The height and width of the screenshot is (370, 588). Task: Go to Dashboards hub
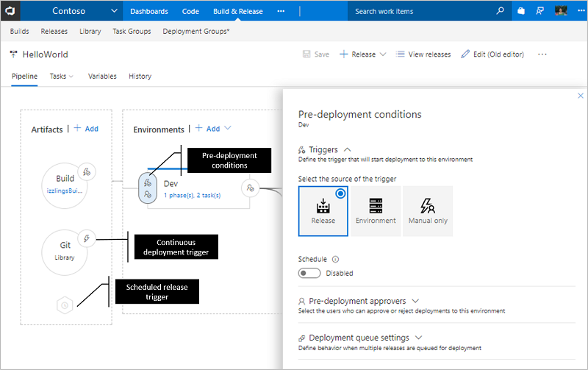pos(149,11)
